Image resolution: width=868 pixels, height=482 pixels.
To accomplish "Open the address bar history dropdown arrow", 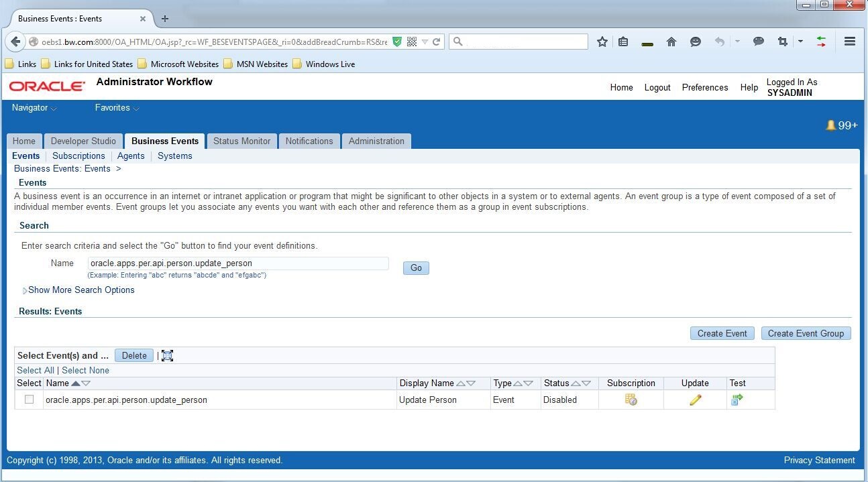I will coord(425,42).
